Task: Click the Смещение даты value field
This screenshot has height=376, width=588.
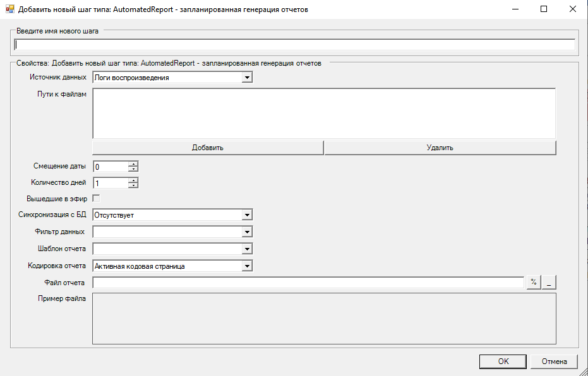Action: tap(111, 167)
